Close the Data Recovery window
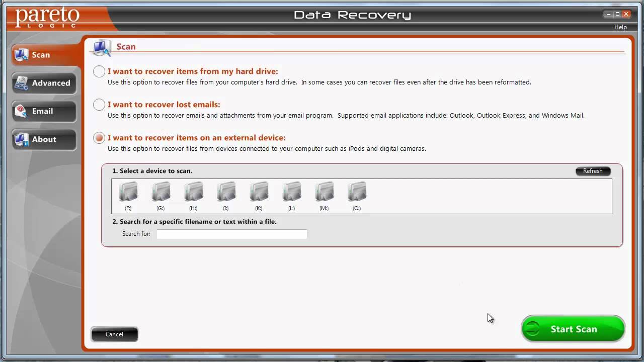The image size is (644, 362). tap(626, 14)
